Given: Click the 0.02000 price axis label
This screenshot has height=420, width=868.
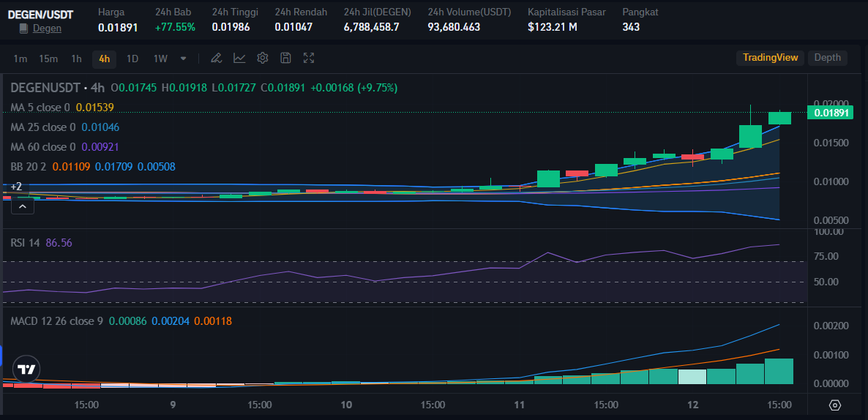Looking at the screenshot, I should coord(831,104).
